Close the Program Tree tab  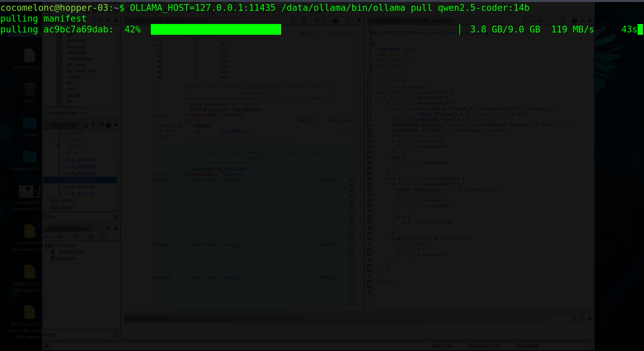point(80,113)
